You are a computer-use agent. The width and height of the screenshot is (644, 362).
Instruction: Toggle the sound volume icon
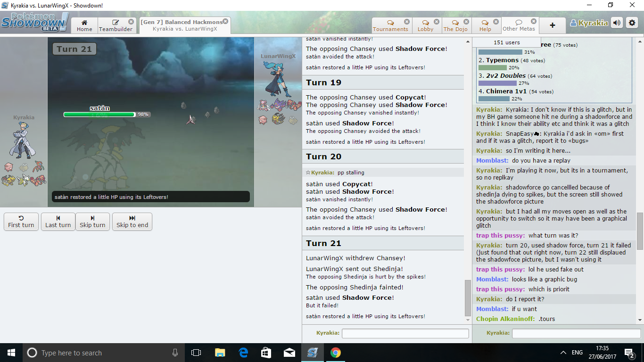coord(617,23)
